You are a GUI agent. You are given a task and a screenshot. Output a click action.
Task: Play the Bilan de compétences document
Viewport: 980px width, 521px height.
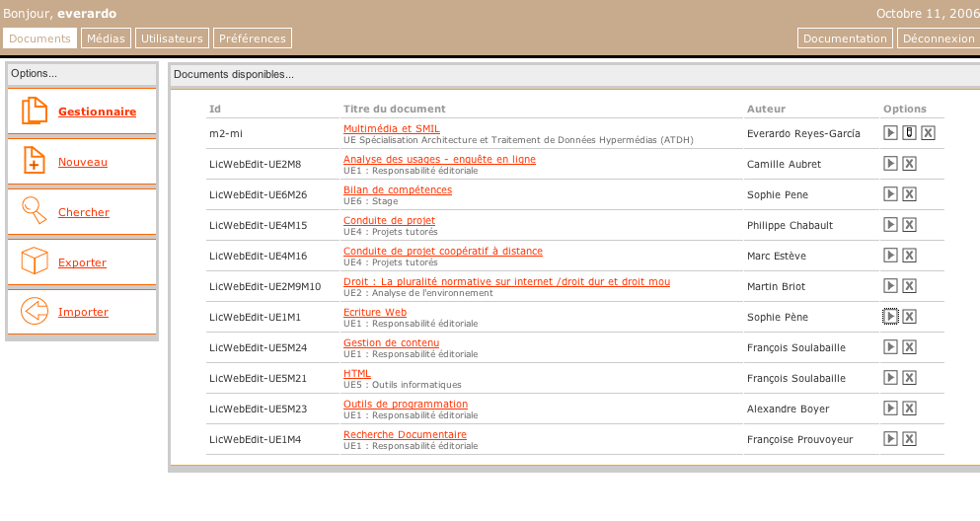point(890,194)
